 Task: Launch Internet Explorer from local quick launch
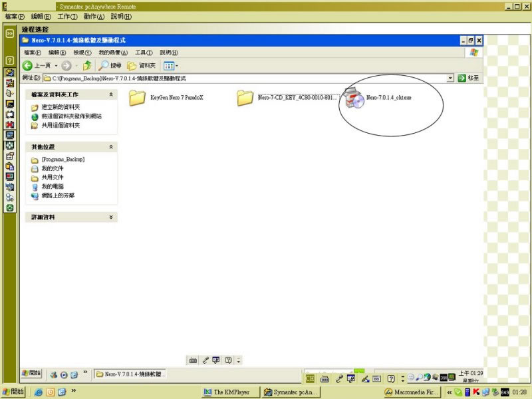(x=39, y=392)
